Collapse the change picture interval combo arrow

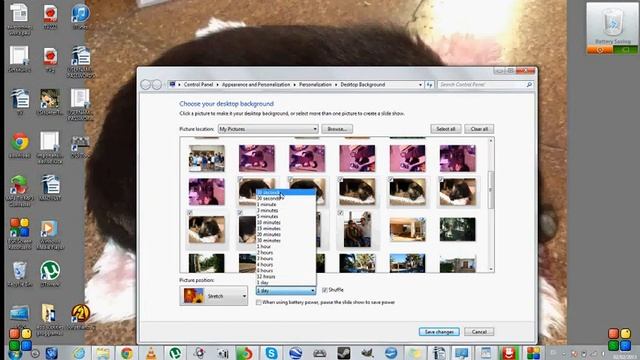point(313,291)
